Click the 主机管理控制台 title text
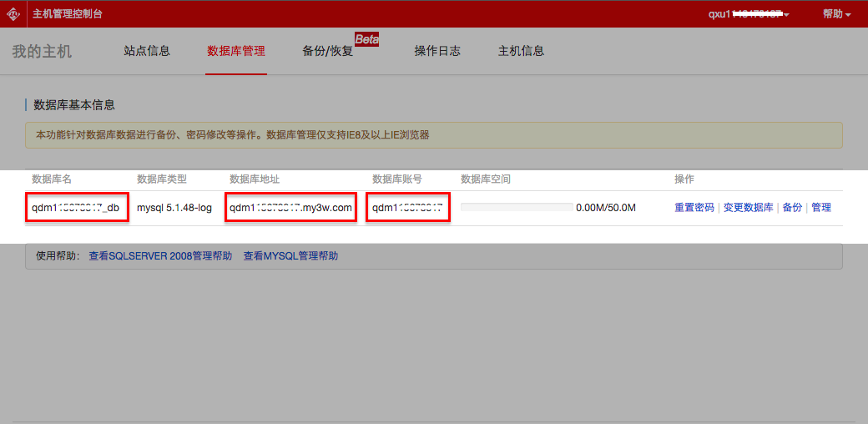The width and height of the screenshot is (868, 424). 68,14
